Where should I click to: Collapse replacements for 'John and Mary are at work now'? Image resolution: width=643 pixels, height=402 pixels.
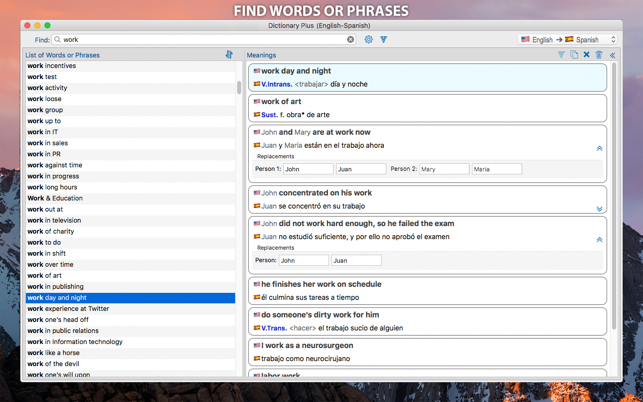tap(599, 148)
